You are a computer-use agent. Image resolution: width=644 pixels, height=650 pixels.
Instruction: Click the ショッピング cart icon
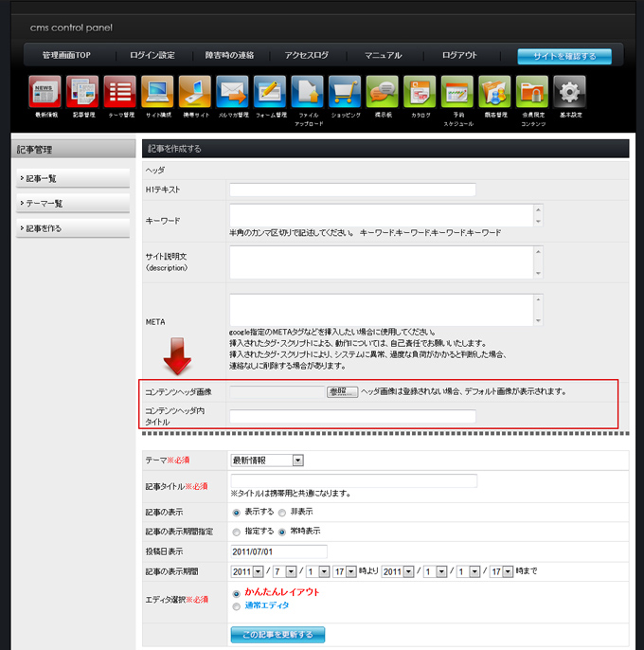click(x=345, y=93)
